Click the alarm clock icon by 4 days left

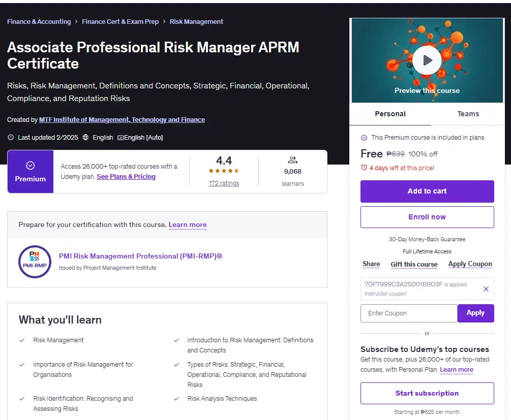(364, 168)
